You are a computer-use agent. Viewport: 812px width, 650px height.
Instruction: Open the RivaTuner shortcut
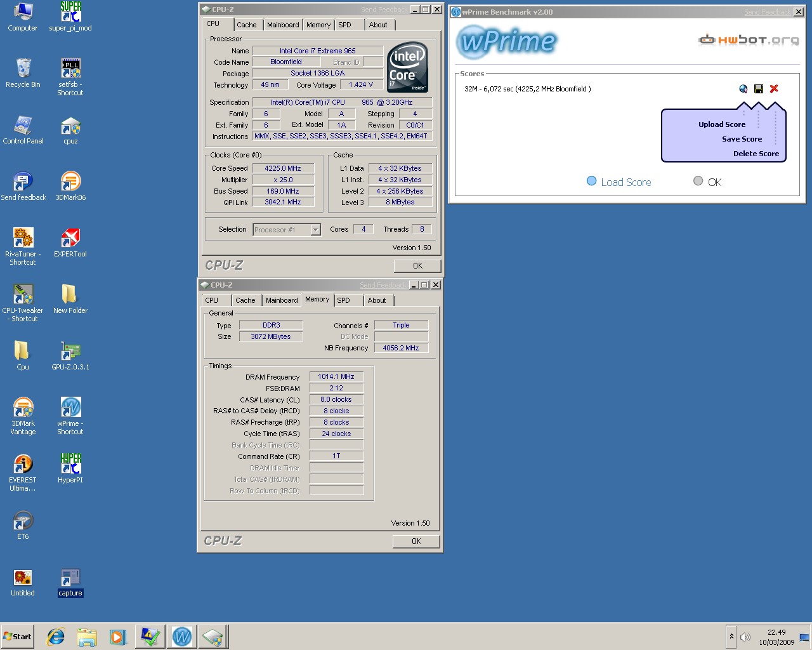click(x=23, y=246)
